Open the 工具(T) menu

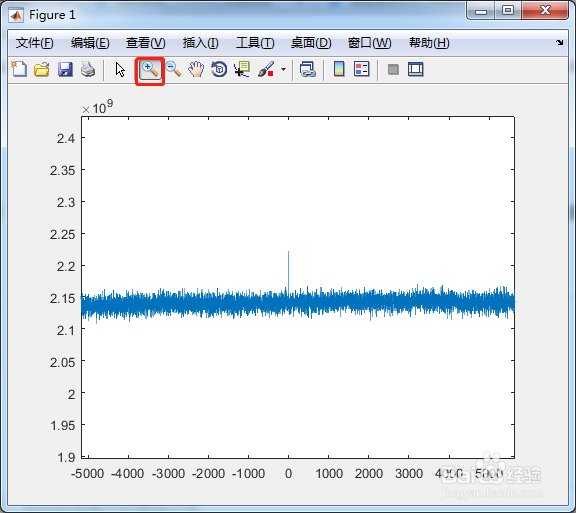(x=255, y=43)
